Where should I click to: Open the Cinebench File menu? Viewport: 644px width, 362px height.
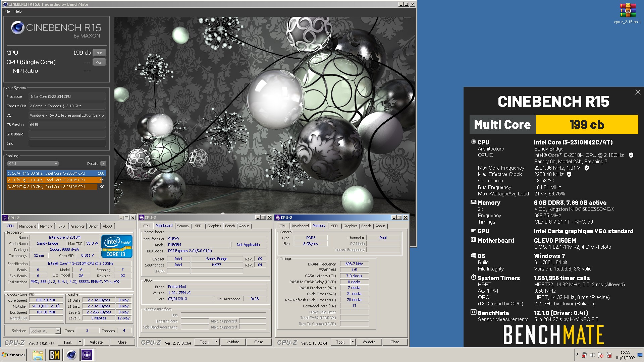pyautogui.click(x=7, y=11)
